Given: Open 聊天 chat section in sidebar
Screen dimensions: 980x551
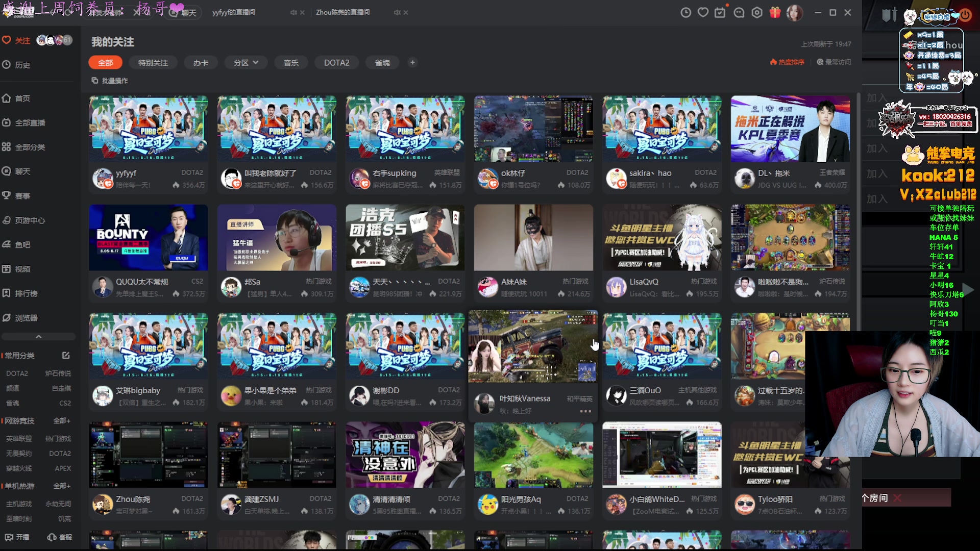Looking at the screenshot, I should pyautogui.click(x=16, y=171).
